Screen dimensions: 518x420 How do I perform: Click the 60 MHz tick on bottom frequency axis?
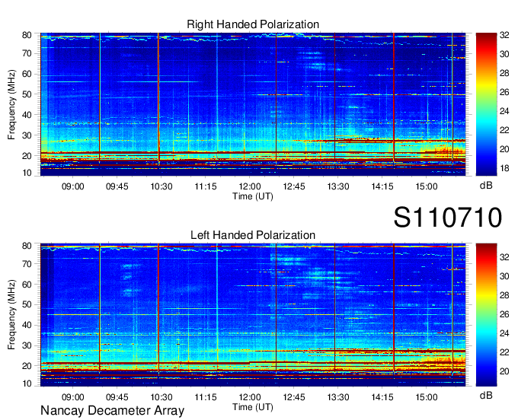pos(27,285)
